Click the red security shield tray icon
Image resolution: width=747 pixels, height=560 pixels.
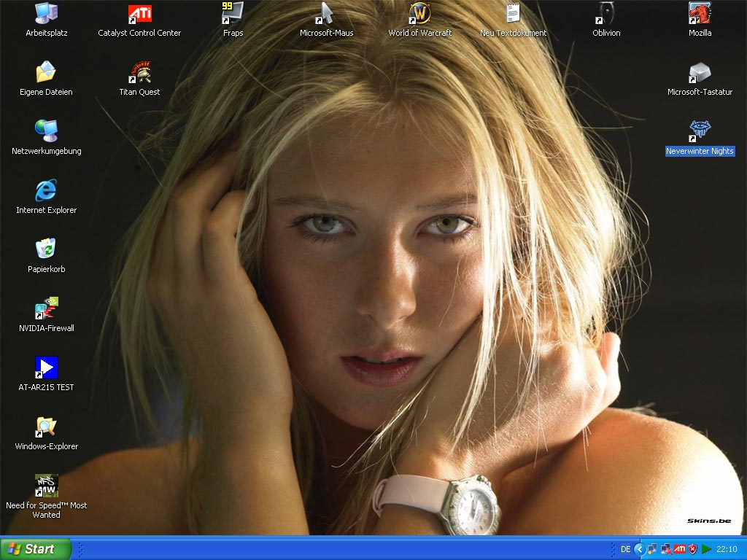[x=692, y=549]
